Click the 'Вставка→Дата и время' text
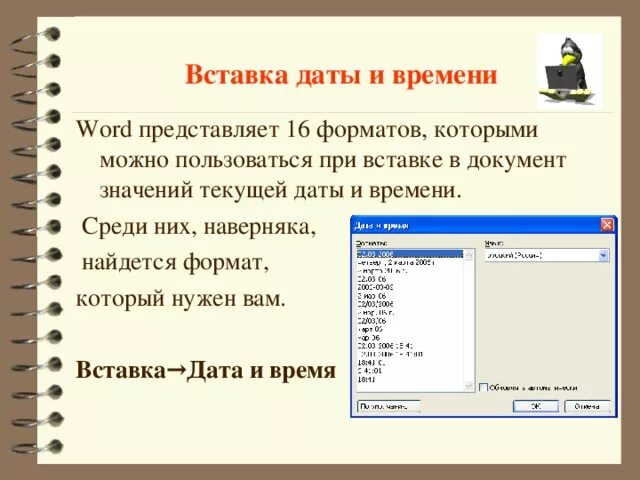 pyautogui.click(x=206, y=370)
